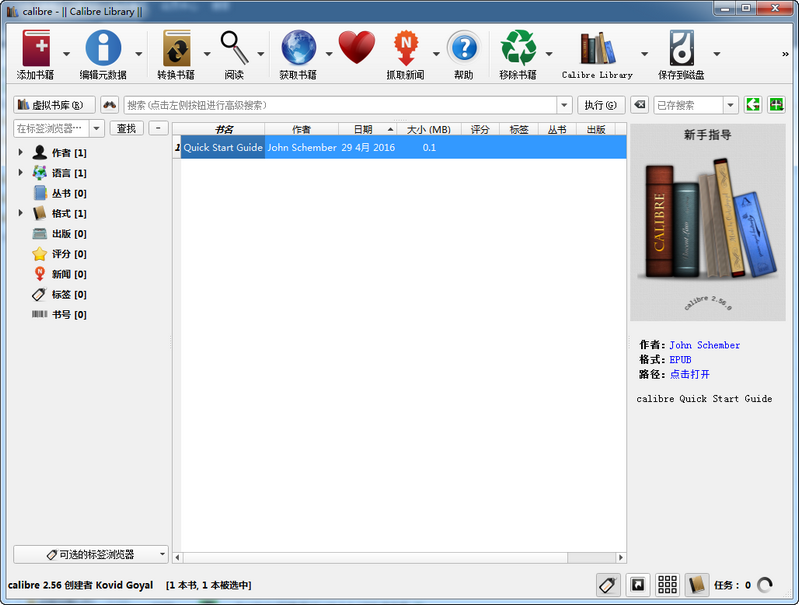Screen dimensions: 799x605
Task: Click the 转换书籍 (Convert books) icon
Action: pos(176,50)
